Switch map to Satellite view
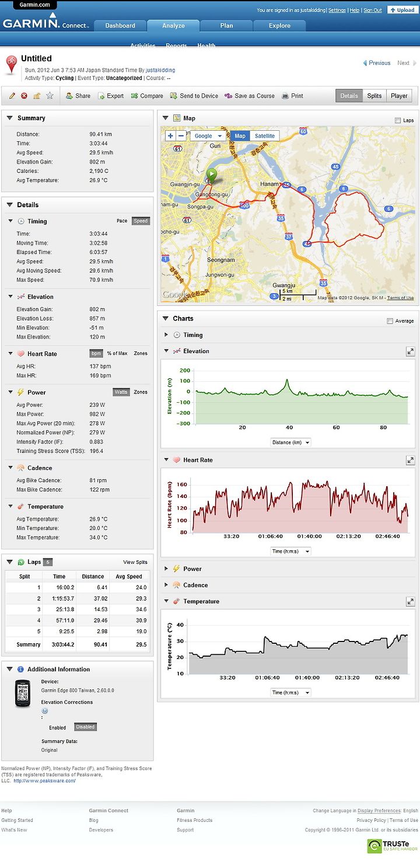This screenshot has width=420, height=868. click(x=265, y=136)
